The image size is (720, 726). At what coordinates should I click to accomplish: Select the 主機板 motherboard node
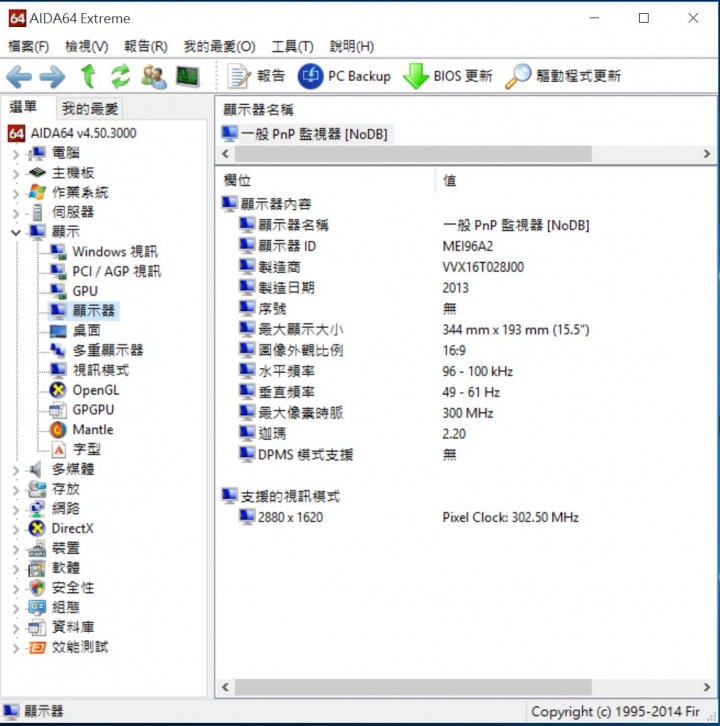point(62,173)
